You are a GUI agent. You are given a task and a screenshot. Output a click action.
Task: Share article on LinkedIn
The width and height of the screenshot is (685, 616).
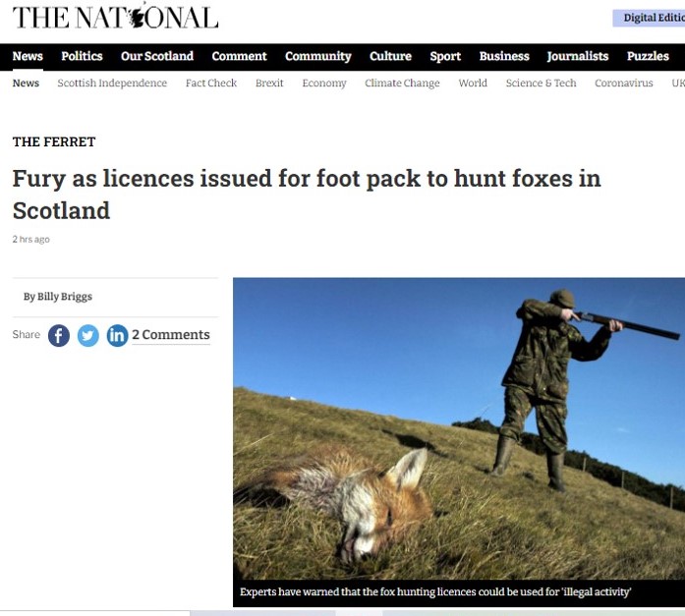pos(117,335)
